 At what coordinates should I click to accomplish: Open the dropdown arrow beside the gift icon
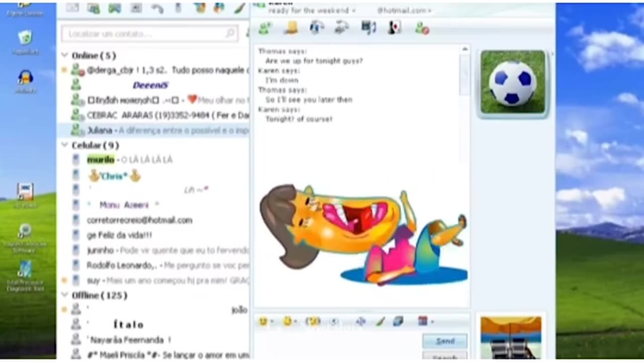pyautogui.click(x=432, y=322)
